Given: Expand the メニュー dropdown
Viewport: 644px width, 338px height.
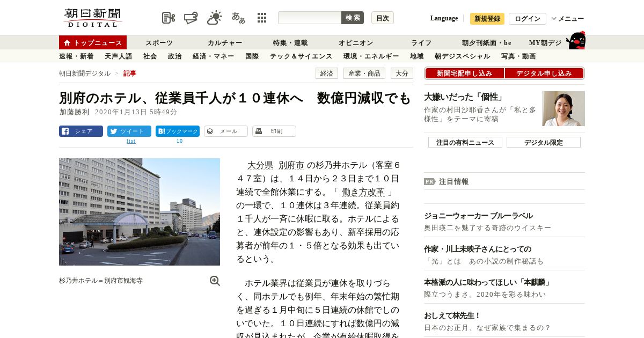Looking at the screenshot, I should click(x=568, y=19).
